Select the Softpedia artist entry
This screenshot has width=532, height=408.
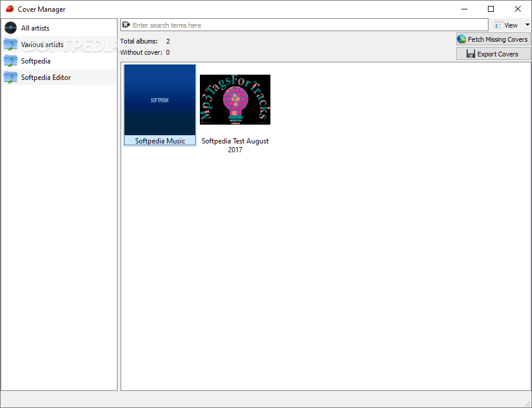click(36, 61)
